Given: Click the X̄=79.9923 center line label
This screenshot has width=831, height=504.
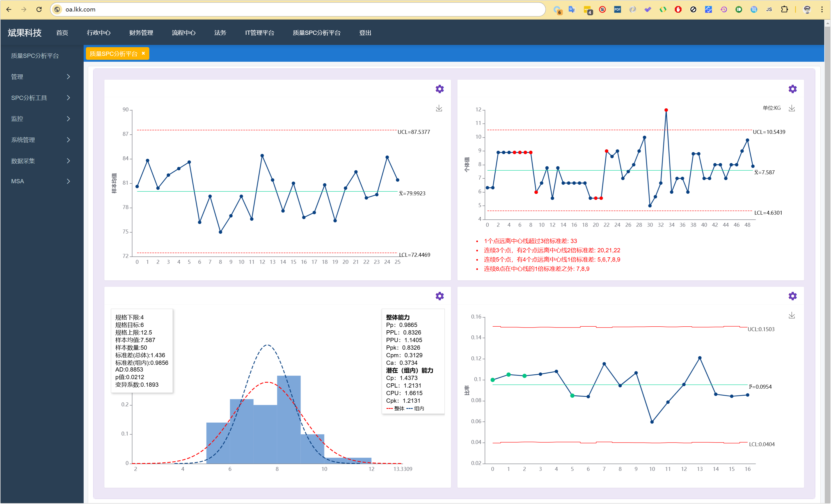Looking at the screenshot, I should pos(412,193).
